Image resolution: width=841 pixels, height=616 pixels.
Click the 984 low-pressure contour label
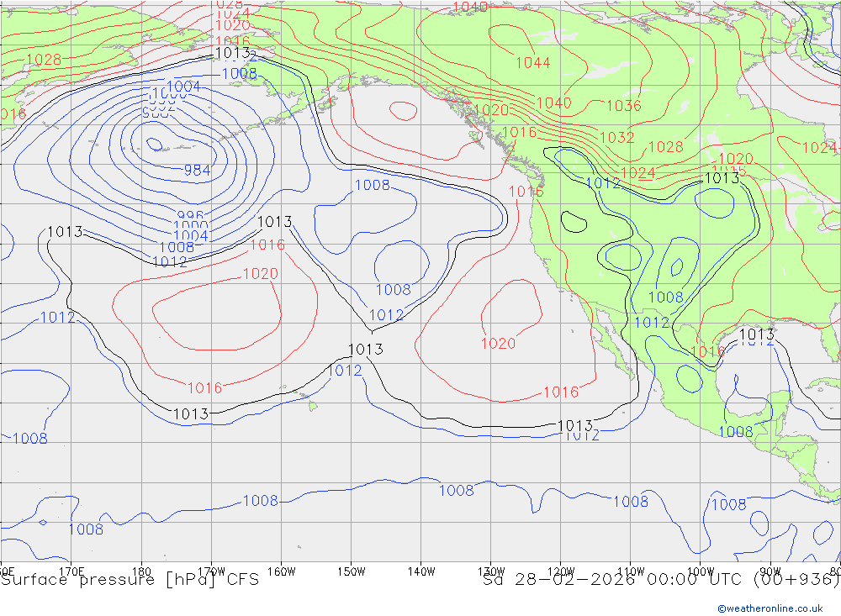pyautogui.click(x=197, y=171)
